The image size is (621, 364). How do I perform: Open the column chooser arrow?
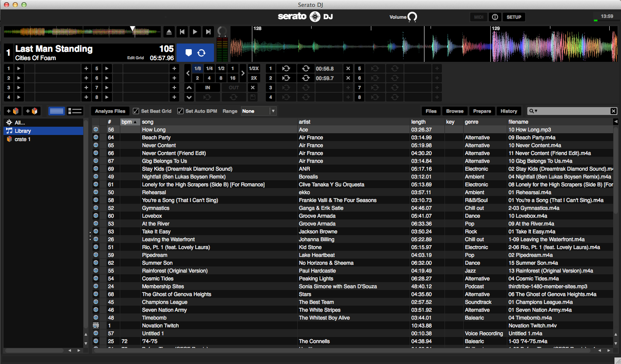coord(616,122)
